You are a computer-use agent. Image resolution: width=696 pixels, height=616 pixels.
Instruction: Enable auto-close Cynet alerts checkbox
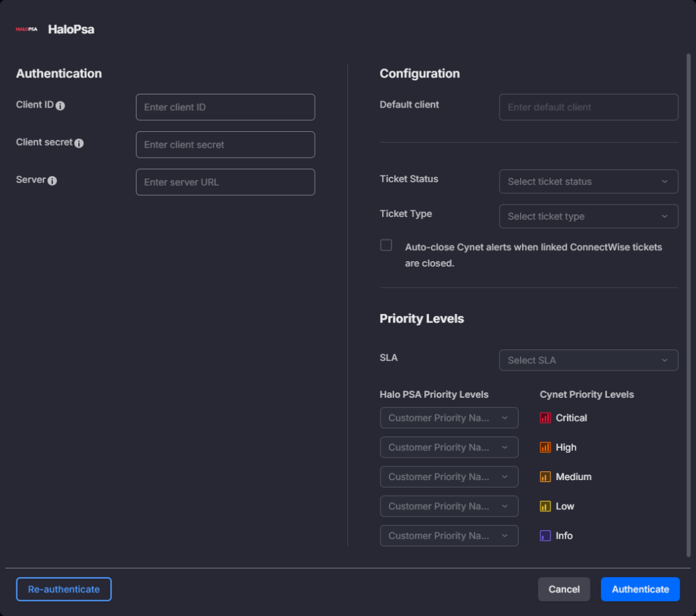coord(386,245)
